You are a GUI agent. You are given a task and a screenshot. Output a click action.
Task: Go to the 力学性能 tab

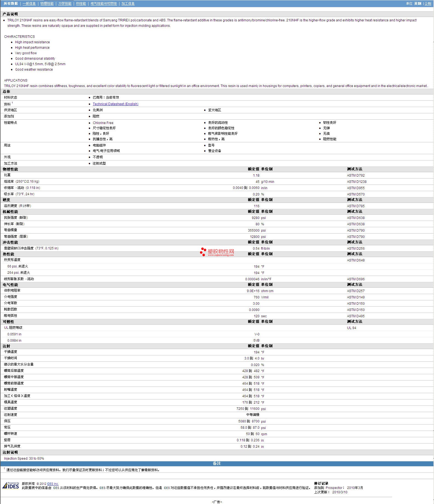[65, 4]
